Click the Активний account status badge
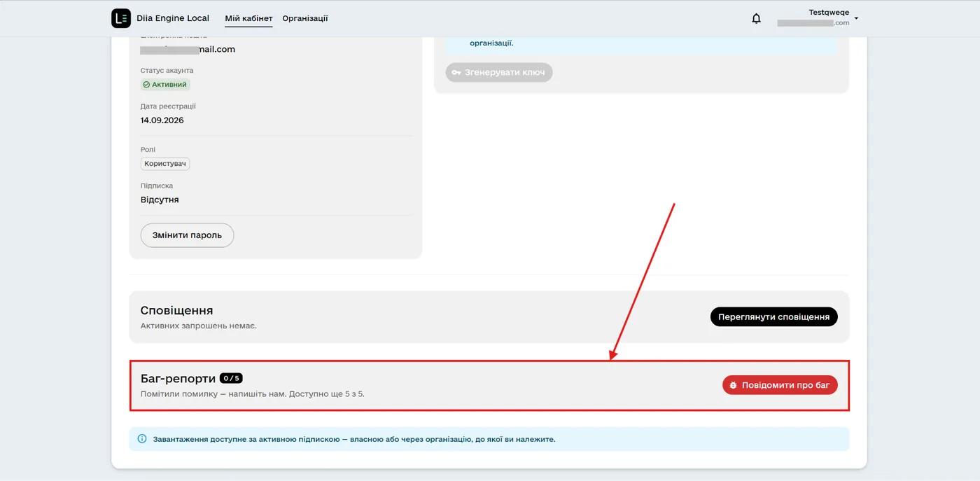This screenshot has height=481, width=980. point(165,85)
